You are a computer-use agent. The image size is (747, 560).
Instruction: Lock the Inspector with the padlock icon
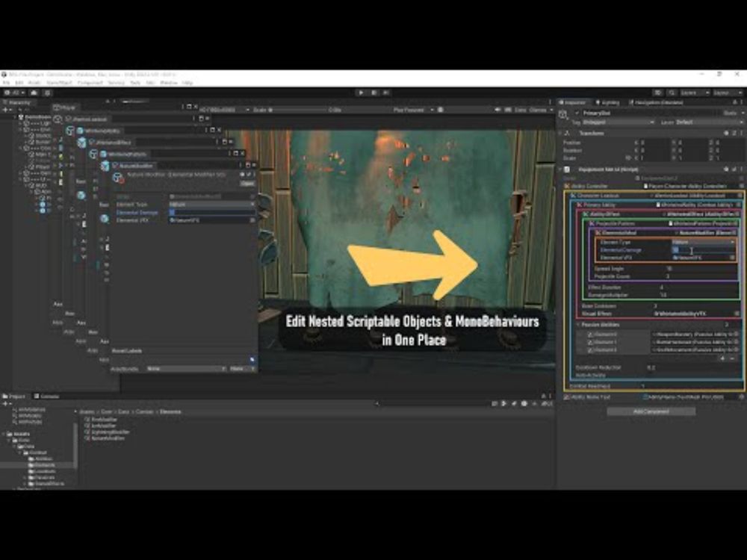734,102
